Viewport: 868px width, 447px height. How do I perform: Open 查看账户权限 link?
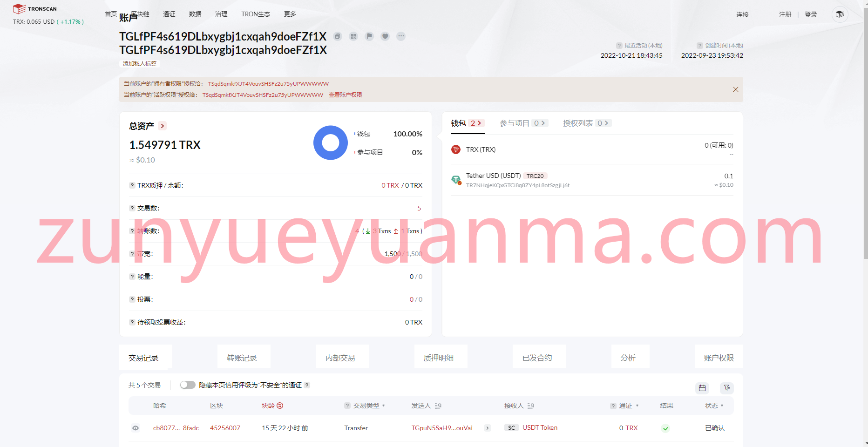tap(345, 95)
